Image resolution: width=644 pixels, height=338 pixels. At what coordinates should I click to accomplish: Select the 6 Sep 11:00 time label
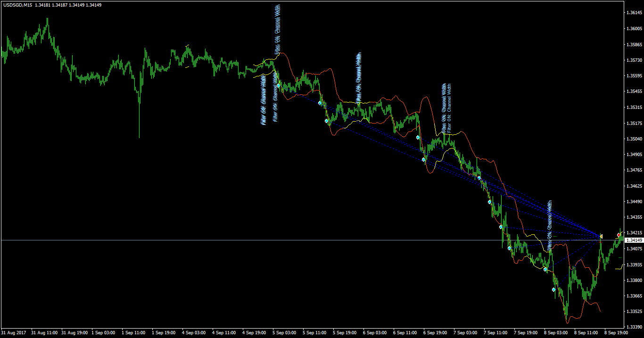405,333
